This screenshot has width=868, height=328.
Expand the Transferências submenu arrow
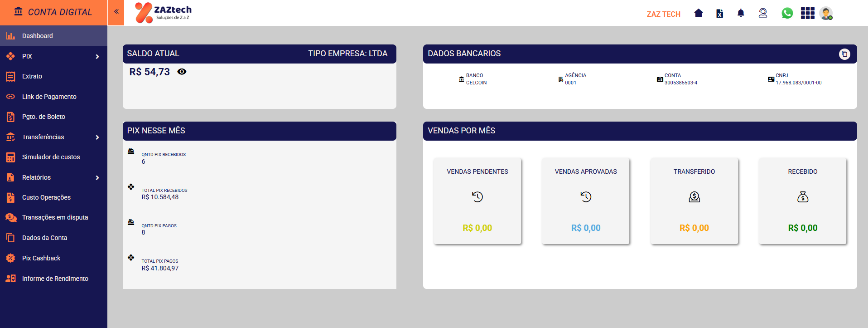pyautogui.click(x=97, y=137)
